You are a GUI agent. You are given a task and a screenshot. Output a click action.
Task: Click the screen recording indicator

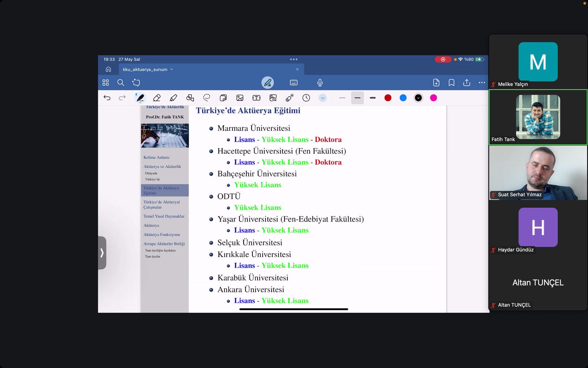point(443,59)
